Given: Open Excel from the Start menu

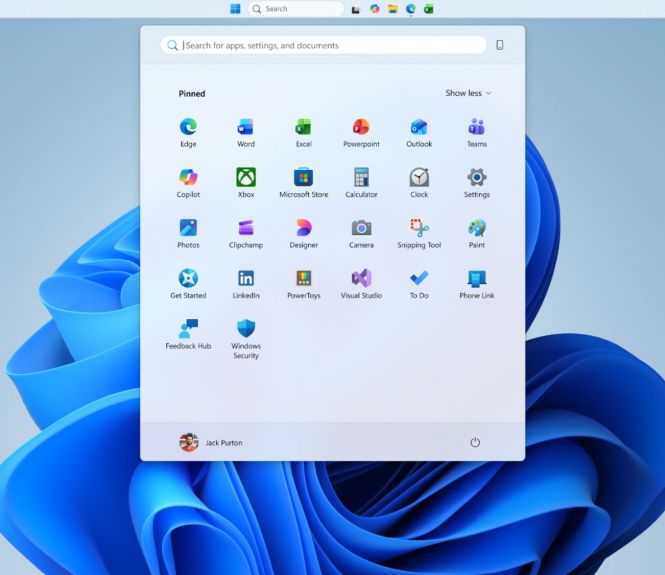Looking at the screenshot, I should coord(304,133).
